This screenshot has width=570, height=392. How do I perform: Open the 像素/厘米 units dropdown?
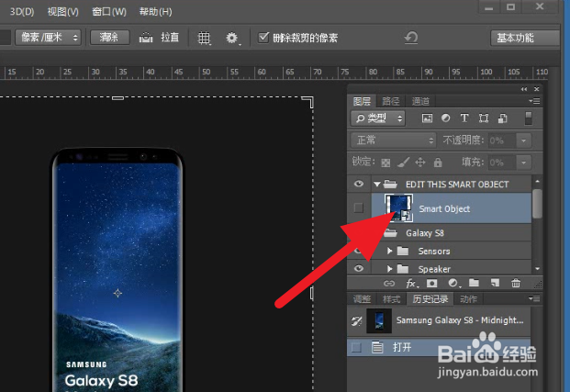[48, 37]
